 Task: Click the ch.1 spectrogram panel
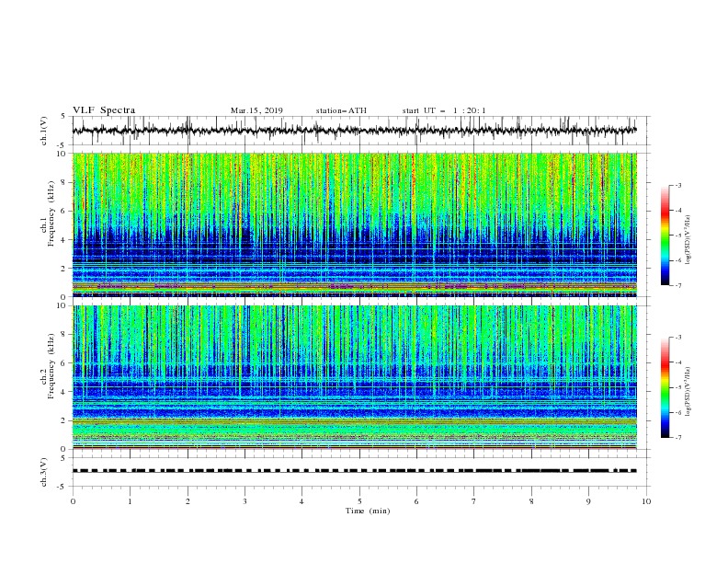(x=355, y=224)
